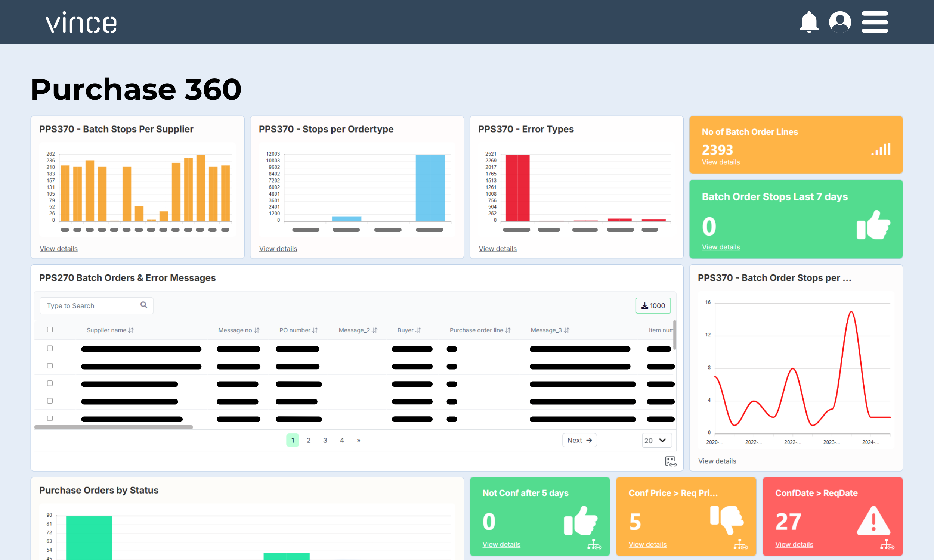View details of Conf Price > Req Price
934x560 pixels.
click(647, 545)
